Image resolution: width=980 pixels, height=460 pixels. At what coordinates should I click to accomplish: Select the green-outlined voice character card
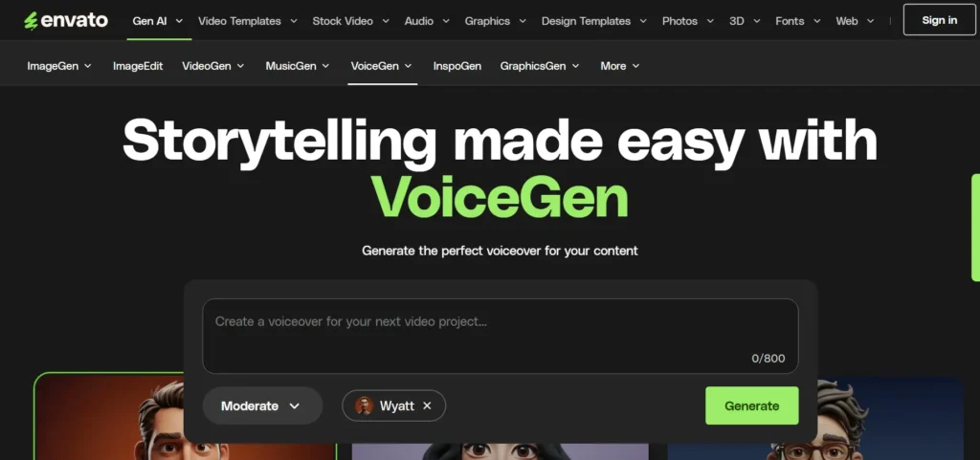click(185, 416)
